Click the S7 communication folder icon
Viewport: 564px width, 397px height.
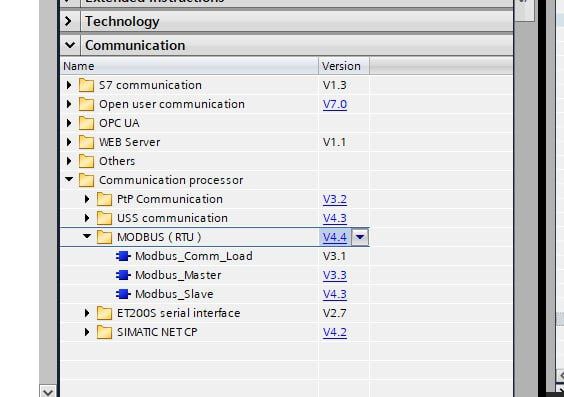click(x=86, y=85)
